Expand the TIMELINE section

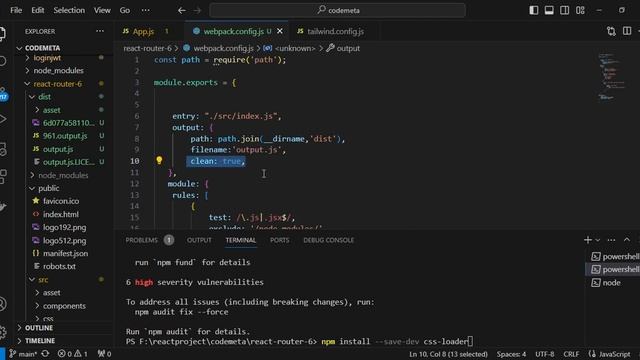(40, 340)
